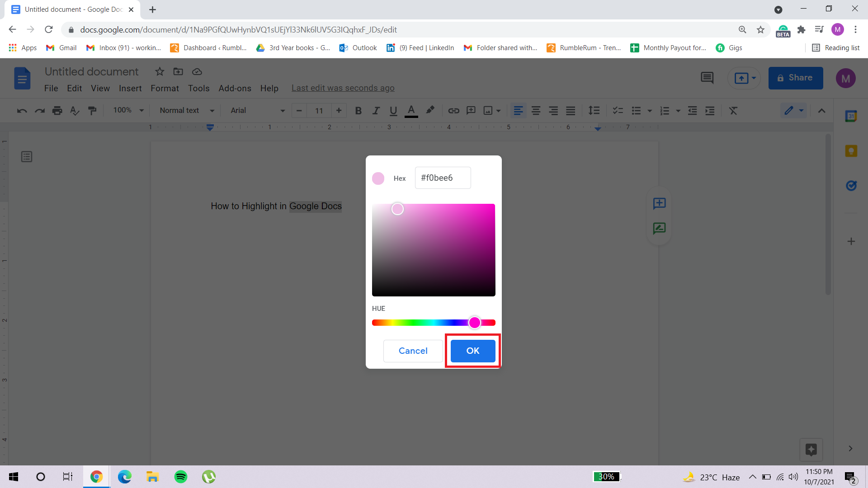The height and width of the screenshot is (488, 868).
Task: Decrease font size with minus button
Action: click(299, 110)
